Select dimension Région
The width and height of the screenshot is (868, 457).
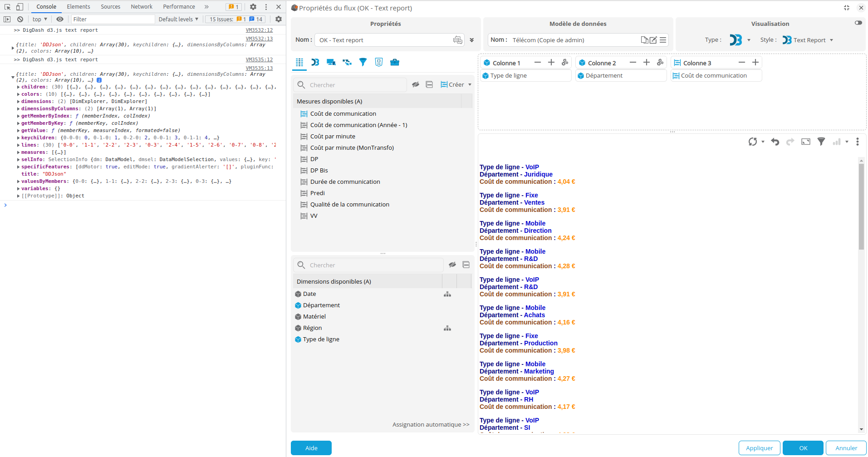tap(312, 328)
